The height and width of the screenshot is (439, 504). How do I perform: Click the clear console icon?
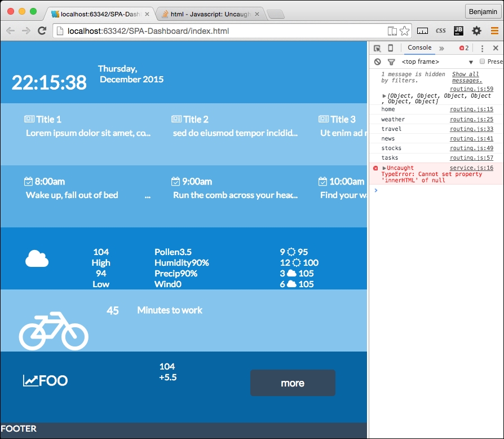(377, 62)
